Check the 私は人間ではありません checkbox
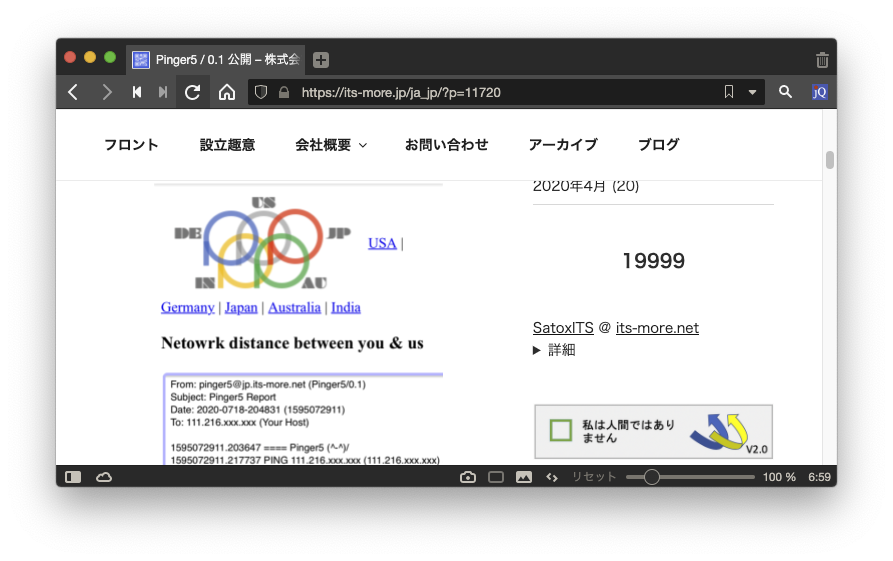Image resolution: width=893 pixels, height=561 pixels. [x=561, y=431]
